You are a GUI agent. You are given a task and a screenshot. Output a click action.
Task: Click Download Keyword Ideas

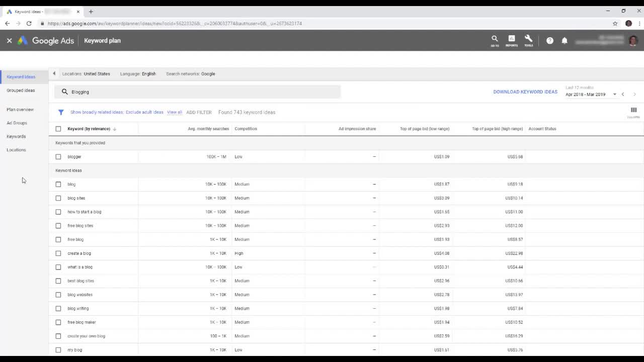point(525,92)
